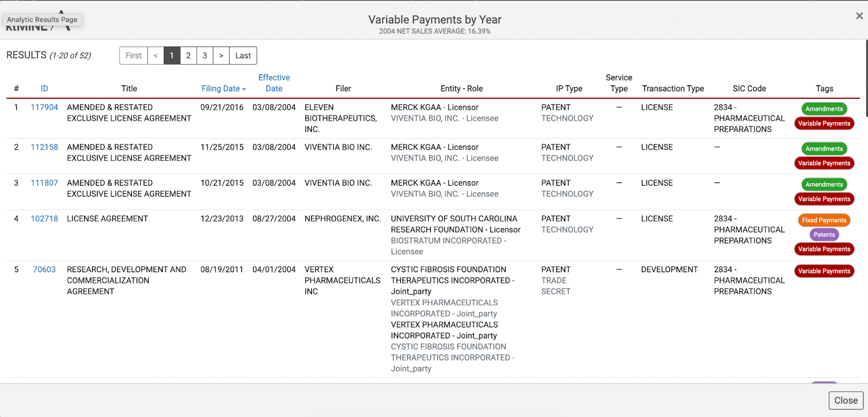Click filer ELEVEN BIOTHERAPEUTICS, INC.

pyautogui.click(x=341, y=118)
